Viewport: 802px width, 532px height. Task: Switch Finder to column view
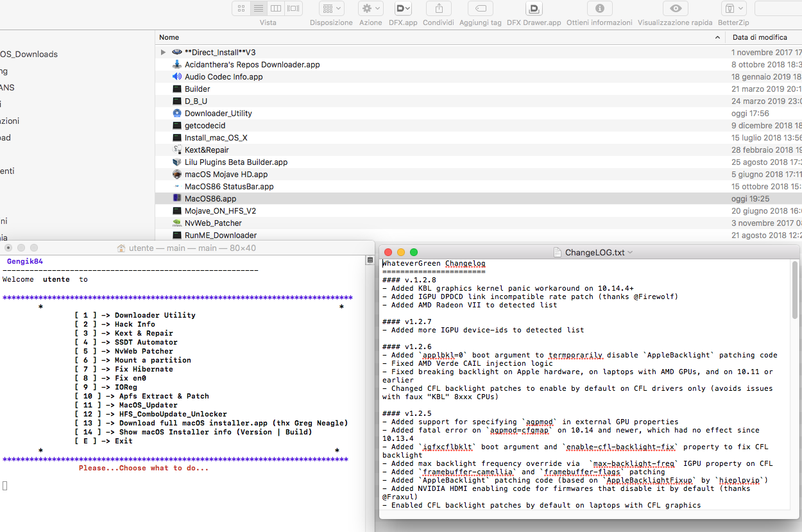(276, 8)
